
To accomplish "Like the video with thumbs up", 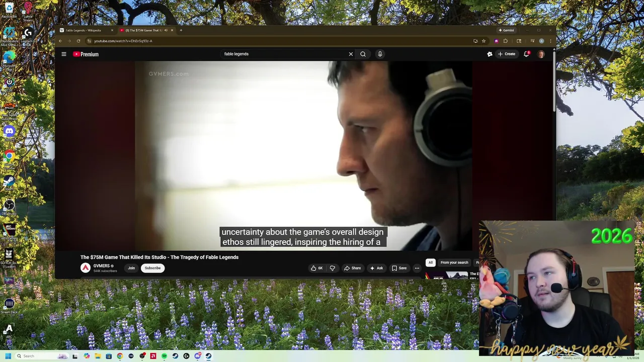I will pos(317,268).
